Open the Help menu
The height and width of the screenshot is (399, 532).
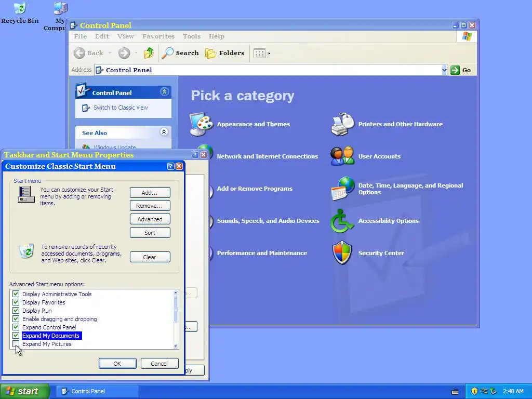pos(217,36)
